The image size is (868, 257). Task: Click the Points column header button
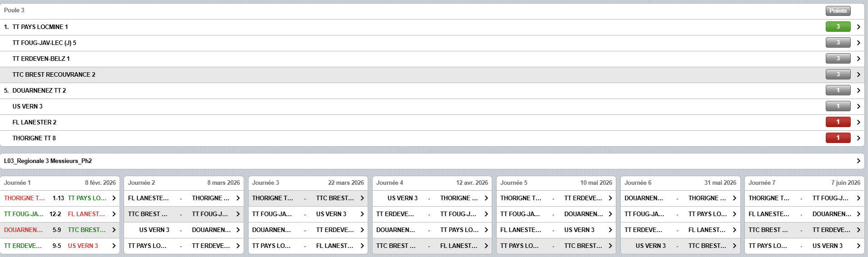(838, 10)
